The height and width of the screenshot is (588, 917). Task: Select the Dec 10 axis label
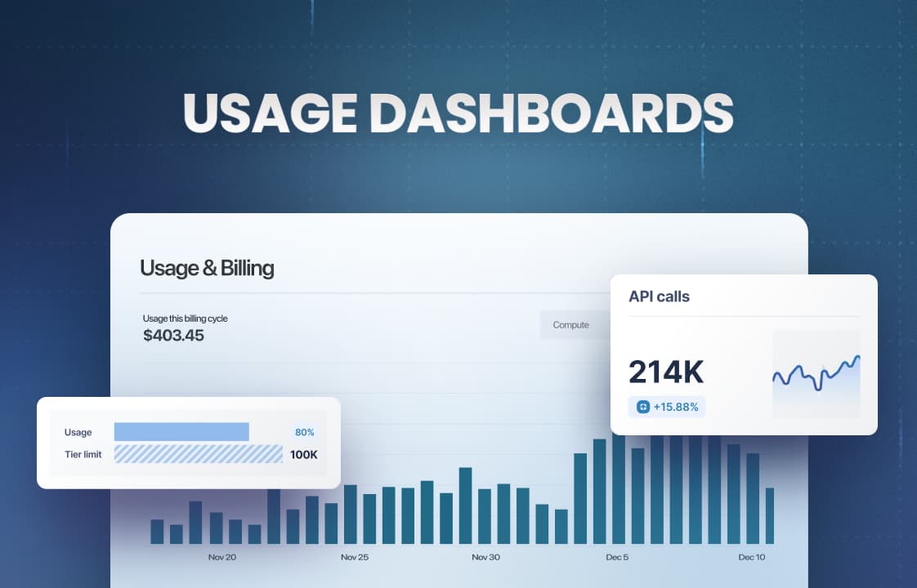751,557
